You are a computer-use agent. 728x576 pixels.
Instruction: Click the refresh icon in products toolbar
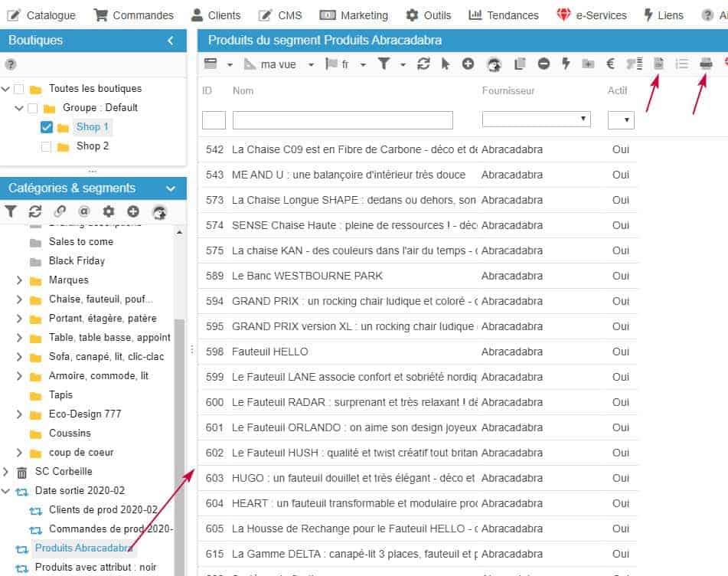click(423, 64)
